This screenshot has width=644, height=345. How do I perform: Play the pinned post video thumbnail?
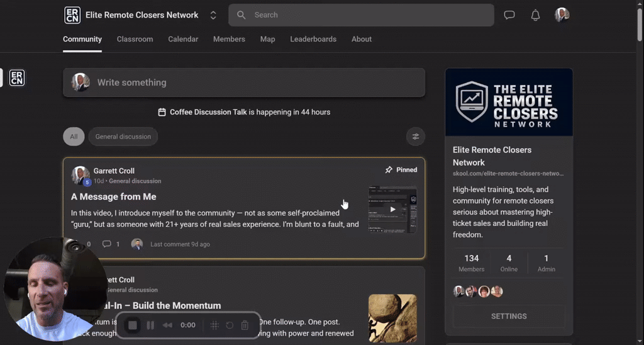392,209
